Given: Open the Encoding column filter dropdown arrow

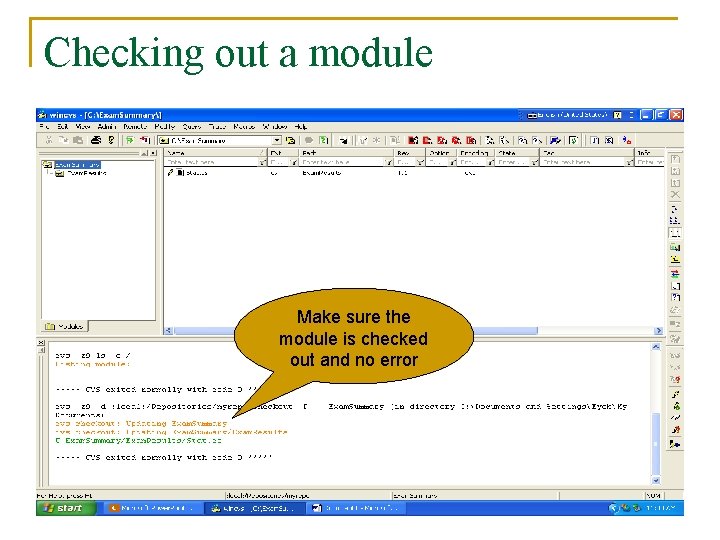Looking at the screenshot, I should coord(490,162).
